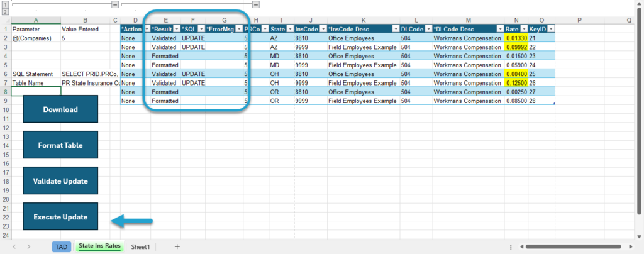Open the InsCode column filter dropdown
Screen dimensions: 644x254
point(323,29)
